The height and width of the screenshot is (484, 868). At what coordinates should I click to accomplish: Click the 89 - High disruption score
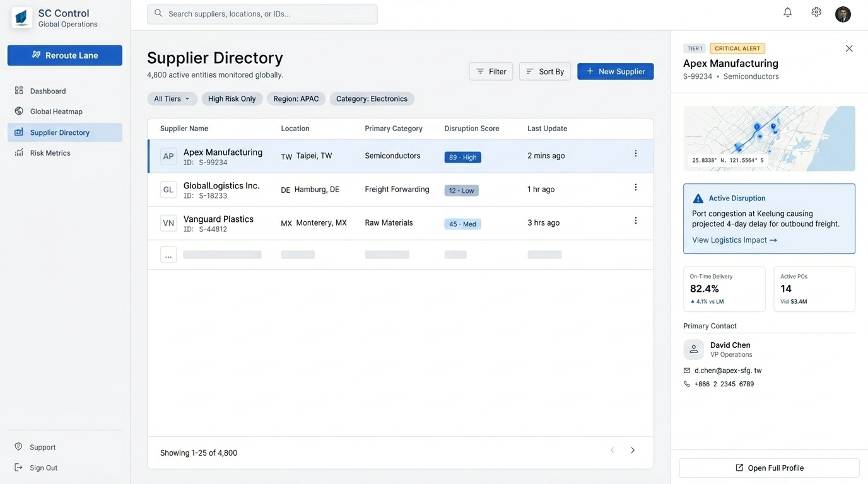462,158
